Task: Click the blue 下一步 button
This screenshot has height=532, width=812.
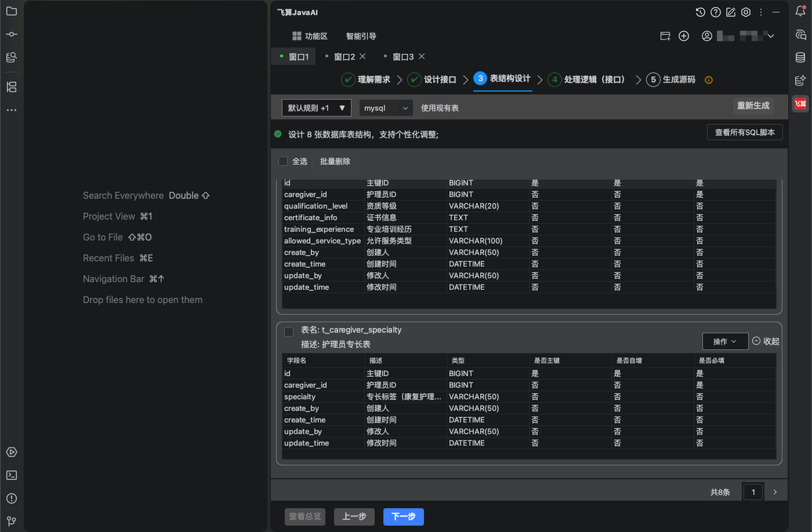Action: click(x=403, y=517)
